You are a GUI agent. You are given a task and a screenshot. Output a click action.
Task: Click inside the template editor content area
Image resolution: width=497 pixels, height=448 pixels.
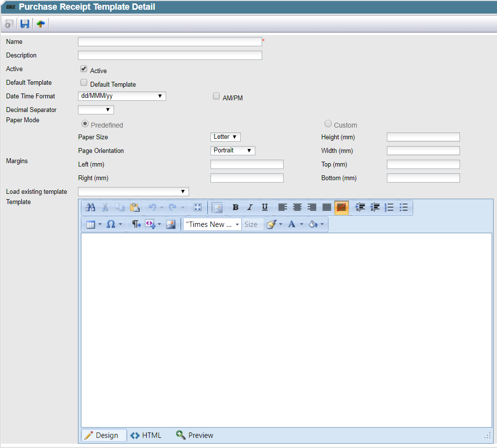(x=287, y=330)
